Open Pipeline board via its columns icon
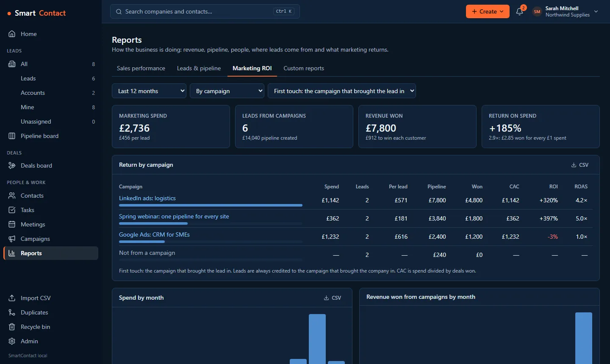The image size is (610, 364). point(12,136)
